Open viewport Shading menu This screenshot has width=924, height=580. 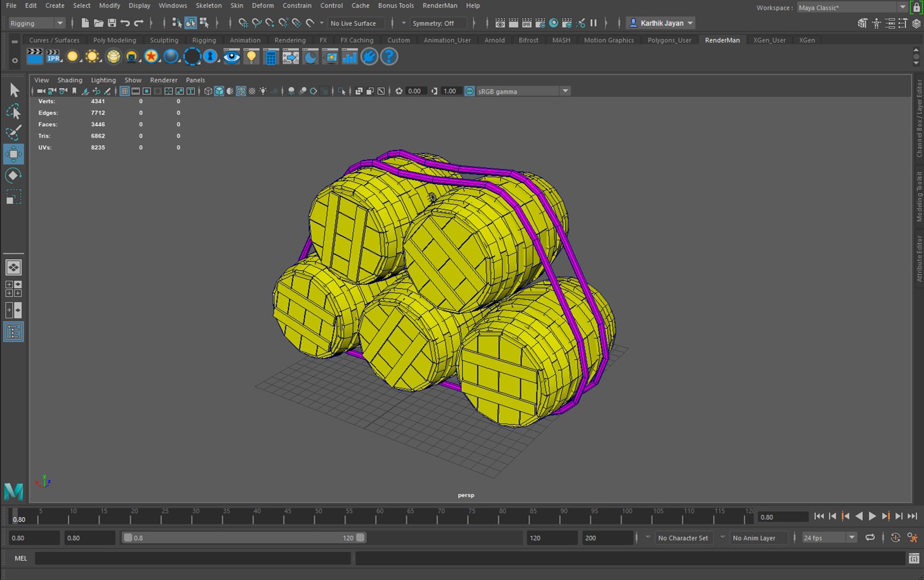click(x=70, y=80)
